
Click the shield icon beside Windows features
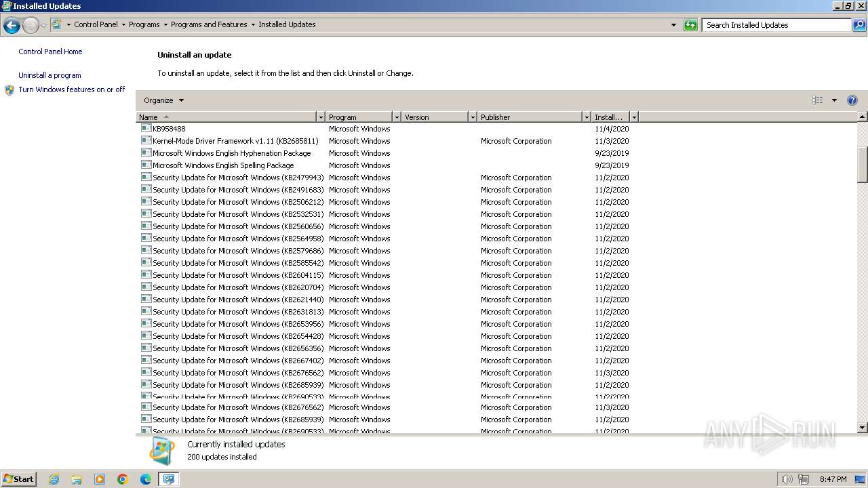pyautogui.click(x=9, y=89)
